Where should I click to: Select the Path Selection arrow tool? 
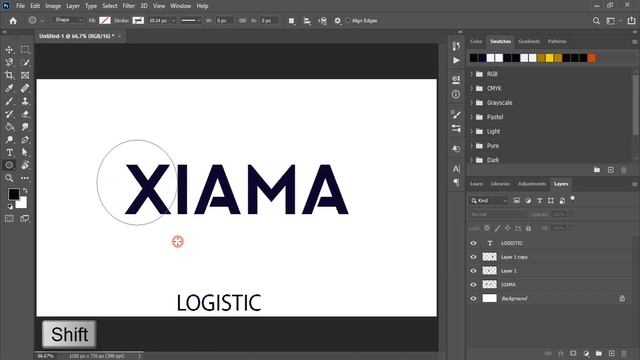(x=25, y=152)
